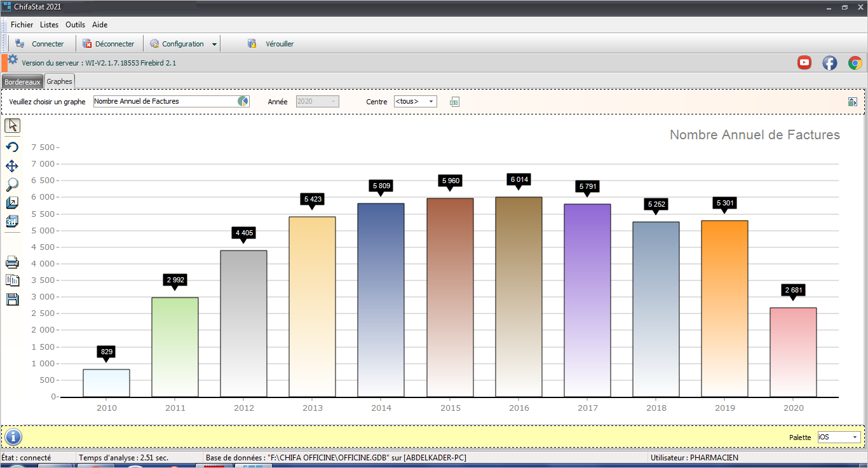Click the Connecter button
The image size is (868, 468).
tap(40, 44)
